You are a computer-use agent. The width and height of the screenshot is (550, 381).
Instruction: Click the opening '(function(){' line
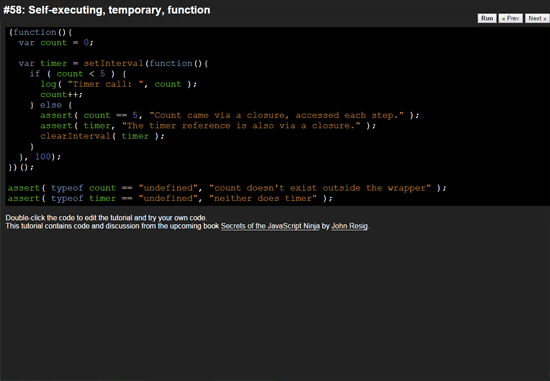click(40, 32)
